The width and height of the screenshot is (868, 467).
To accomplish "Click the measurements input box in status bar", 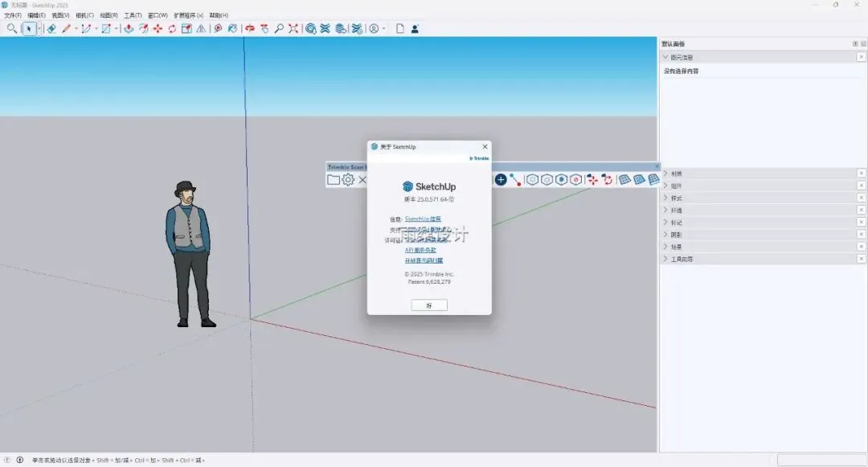I will [x=821, y=460].
